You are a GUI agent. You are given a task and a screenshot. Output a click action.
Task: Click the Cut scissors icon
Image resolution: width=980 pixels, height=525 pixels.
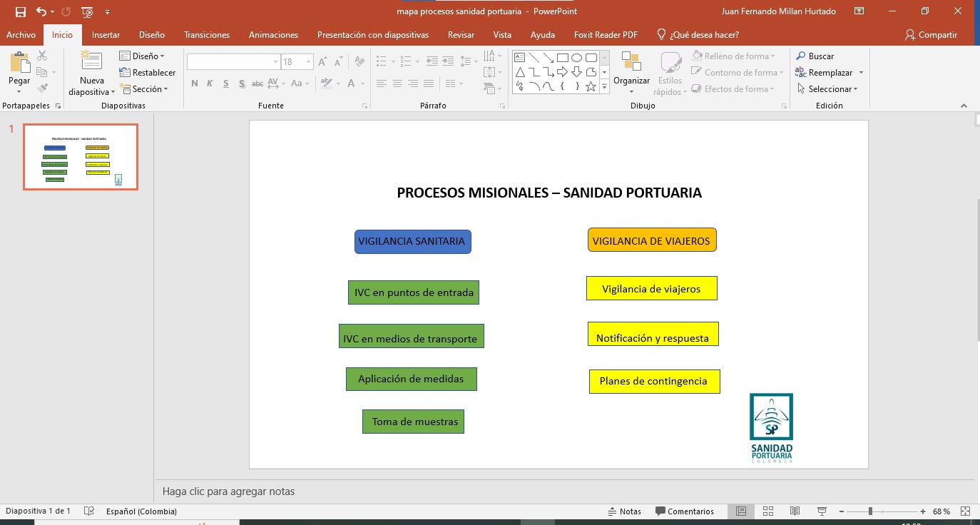(42, 56)
